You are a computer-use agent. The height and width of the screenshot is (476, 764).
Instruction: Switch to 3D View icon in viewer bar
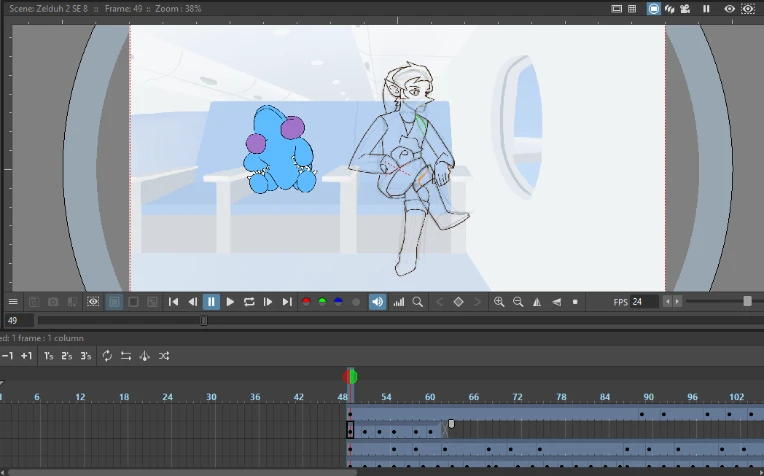pos(669,9)
